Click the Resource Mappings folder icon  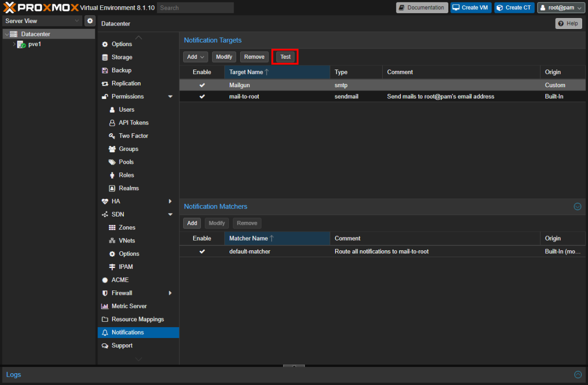tap(104, 319)
